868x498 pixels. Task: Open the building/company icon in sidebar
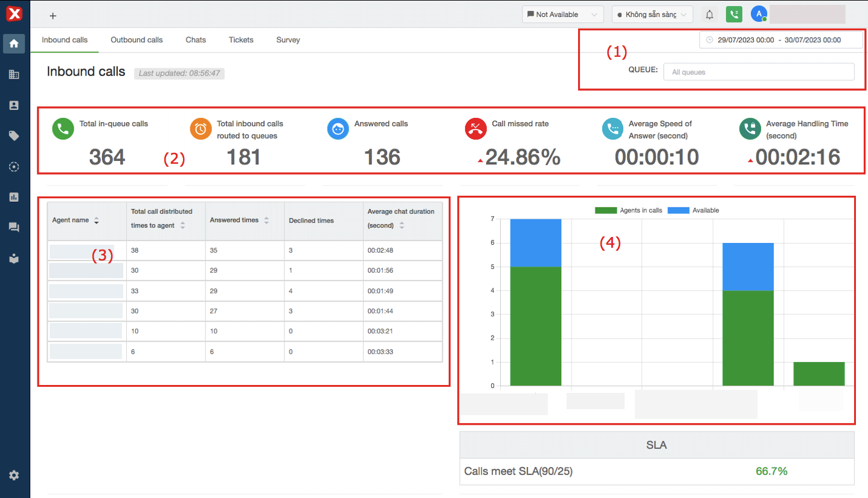(14, 74)
